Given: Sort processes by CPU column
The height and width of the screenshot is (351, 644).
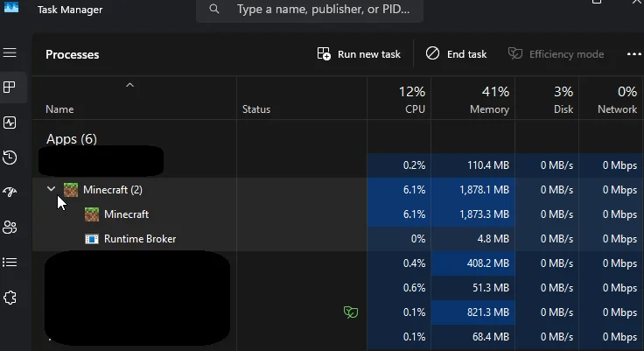Looking at the screenshot, I should click(x=399, y=99).
